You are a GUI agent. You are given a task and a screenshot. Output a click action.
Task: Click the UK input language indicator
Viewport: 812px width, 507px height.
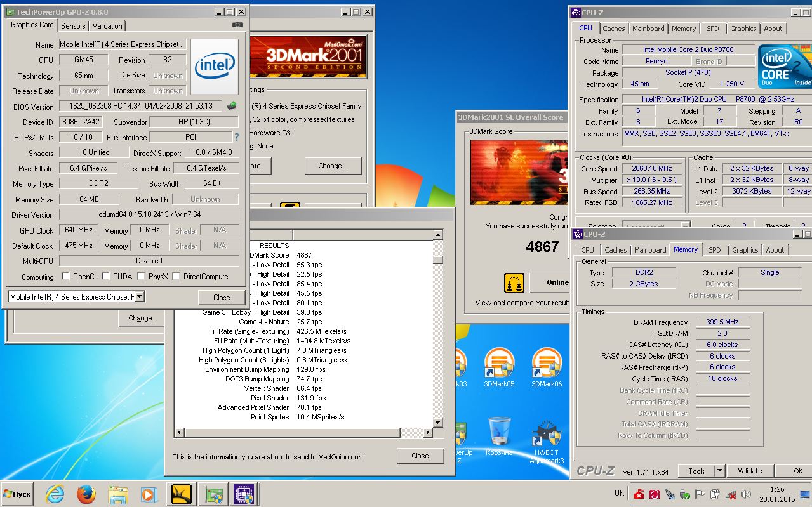[x=619, y=493]
